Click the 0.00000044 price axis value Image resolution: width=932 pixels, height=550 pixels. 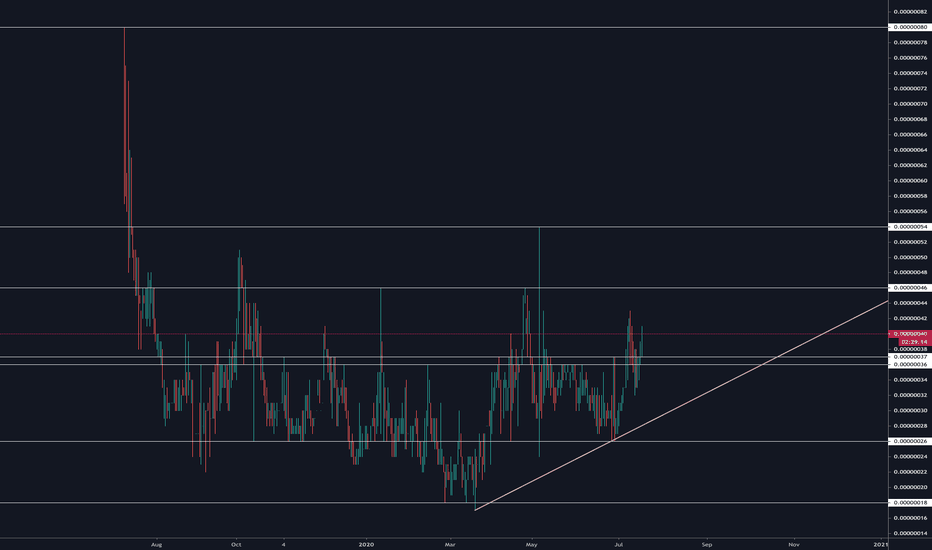911,303
